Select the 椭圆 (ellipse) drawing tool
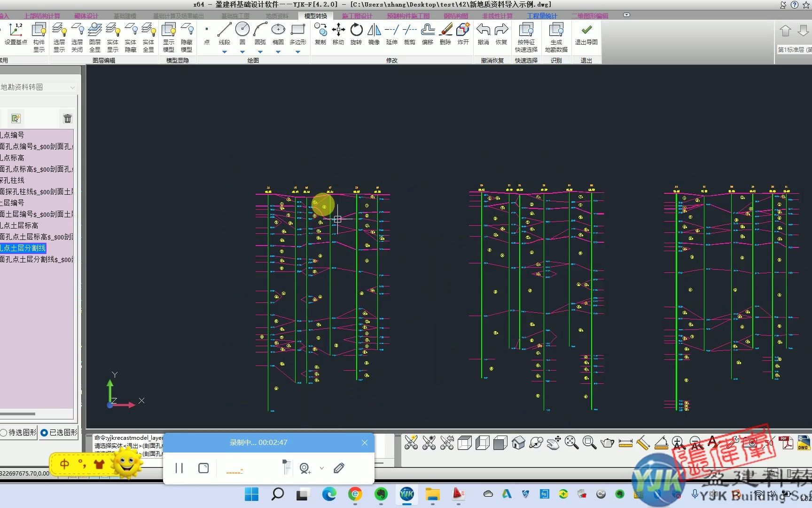 278,33
